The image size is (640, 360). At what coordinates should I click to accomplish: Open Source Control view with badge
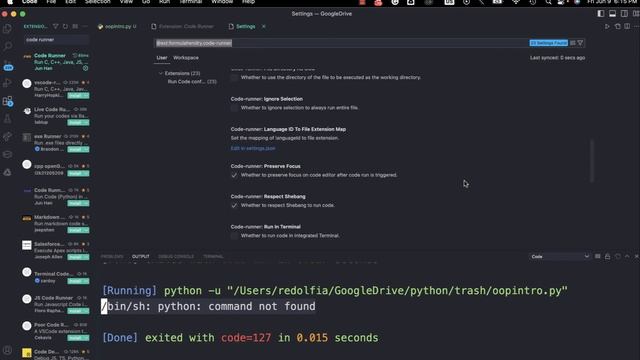pos(7,65)
